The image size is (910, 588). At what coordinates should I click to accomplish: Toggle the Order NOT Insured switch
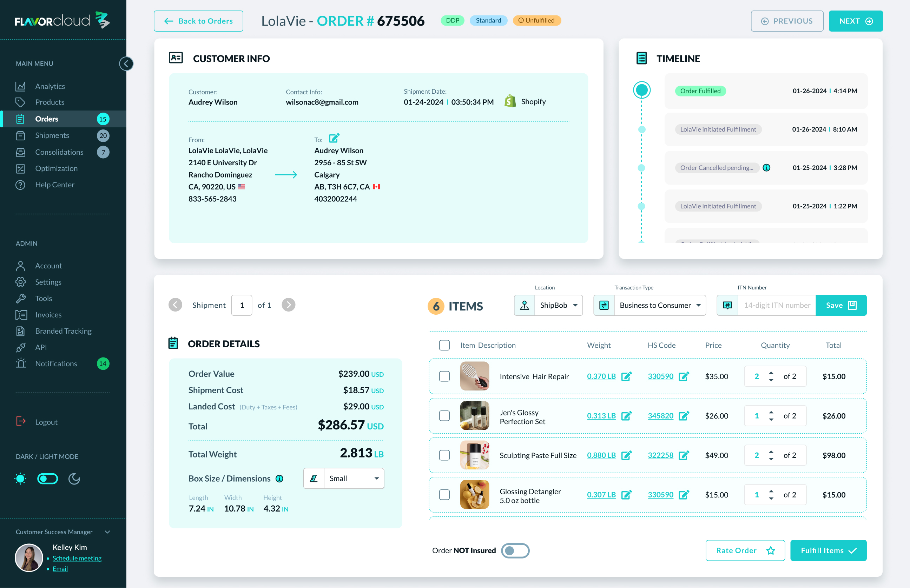coord(515,550)
